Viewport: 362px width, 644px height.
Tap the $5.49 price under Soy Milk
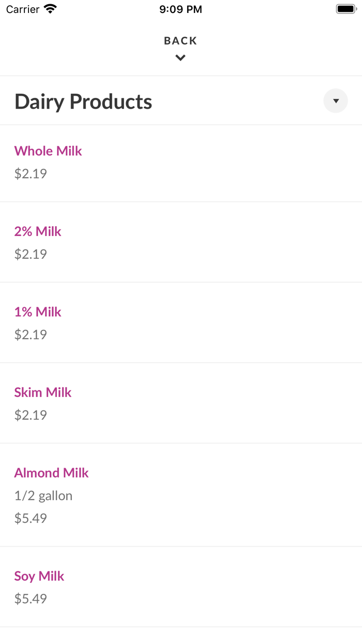click(x=31, y=599)
